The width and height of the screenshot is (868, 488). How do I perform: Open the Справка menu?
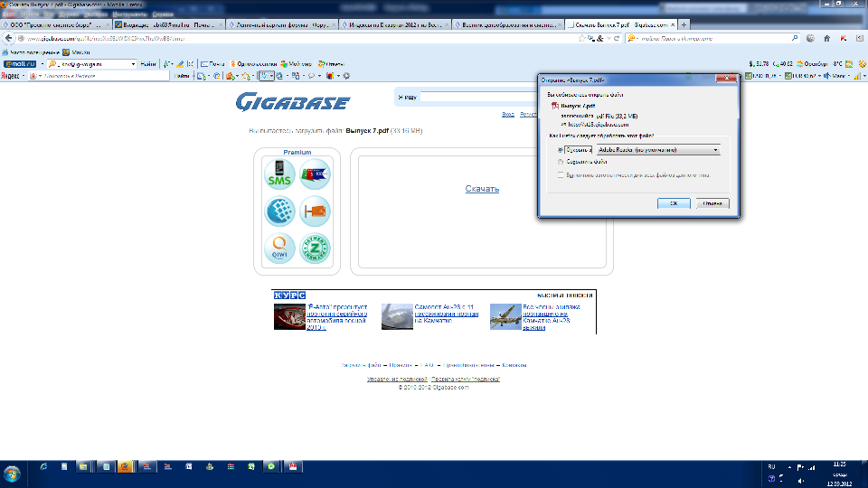coord(163,14)
